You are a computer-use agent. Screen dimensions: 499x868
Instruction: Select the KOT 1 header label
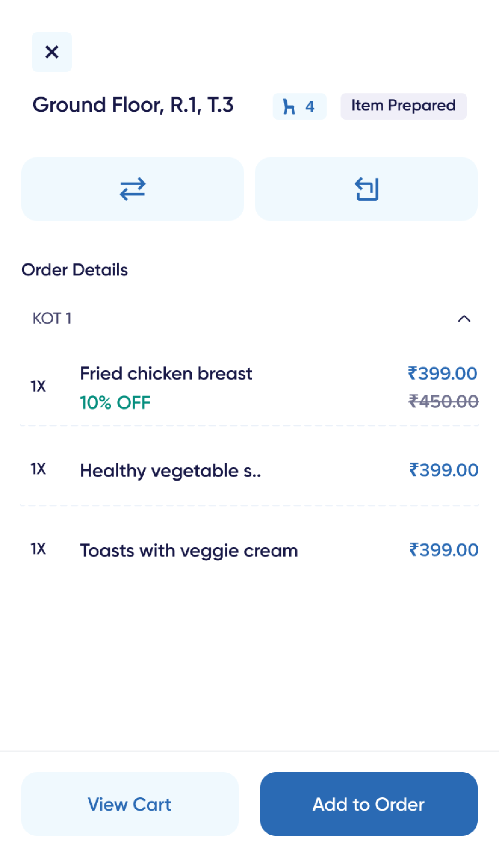(x=52, y=318)
